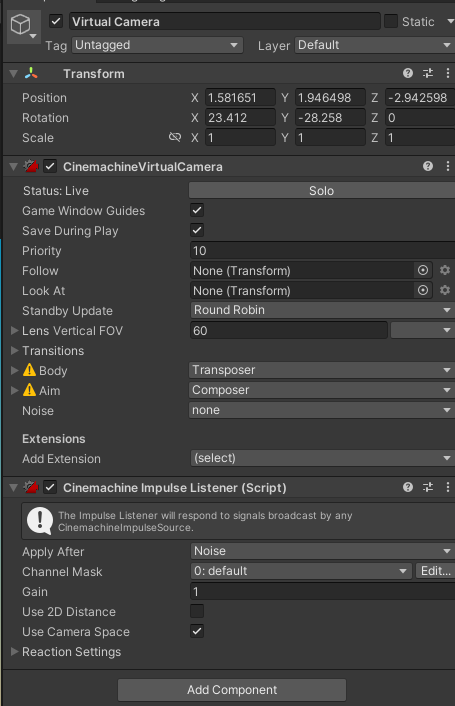Open Transform presets slider icon
455x706 pixels.
pos(428,73)
